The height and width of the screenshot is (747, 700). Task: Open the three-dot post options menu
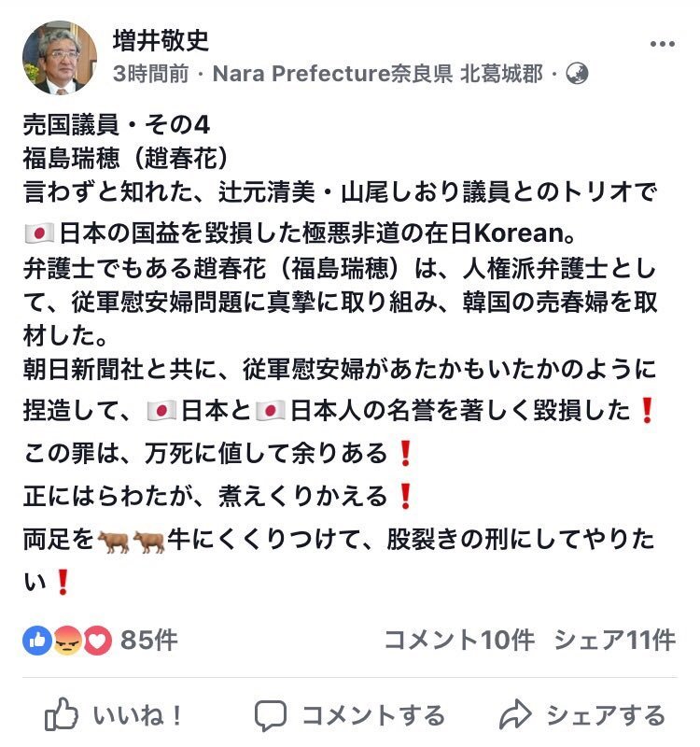[663, 44]
